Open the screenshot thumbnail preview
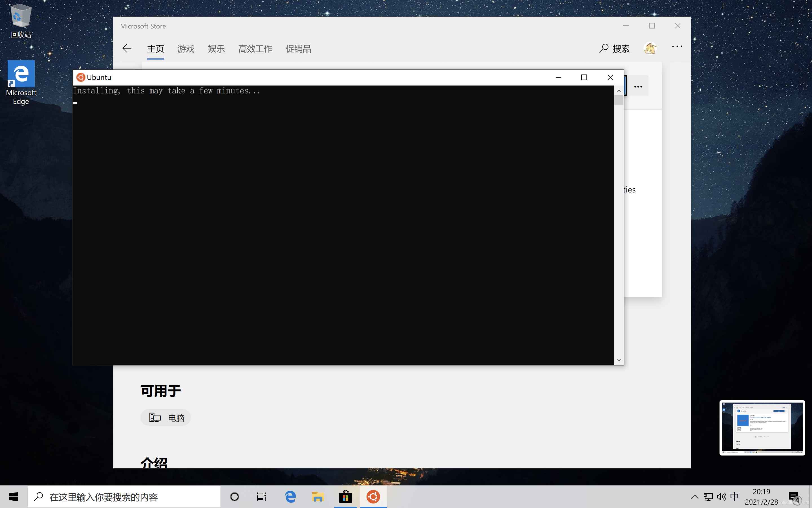812x508 pixels. coord(762,428)
